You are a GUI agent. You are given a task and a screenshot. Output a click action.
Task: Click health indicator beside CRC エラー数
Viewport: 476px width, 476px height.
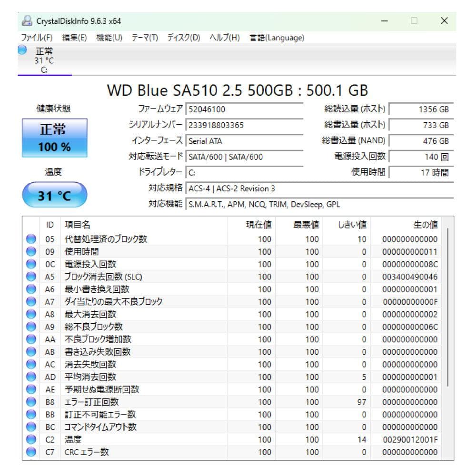coord(32,452)
